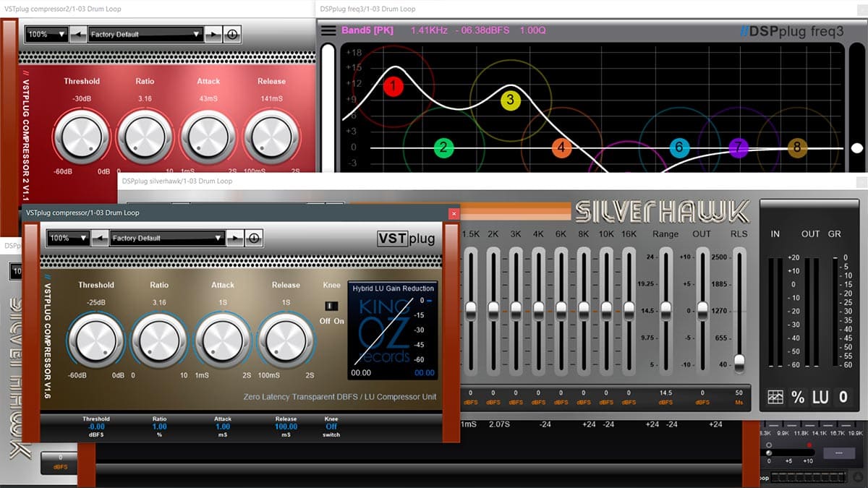This screenshot has width=868, height=488.
Task: Click Knee Off switch readout in front compressor
Action: (x=331, y=427)
